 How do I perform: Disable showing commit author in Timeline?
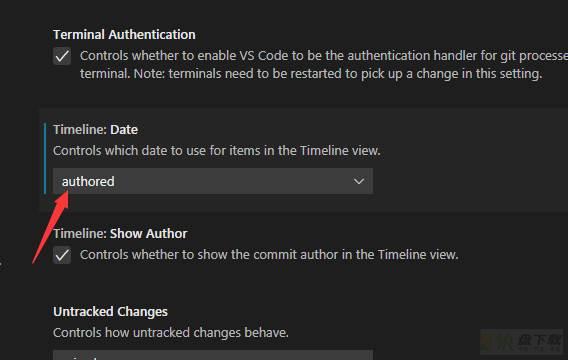click(x=62, y=255)
